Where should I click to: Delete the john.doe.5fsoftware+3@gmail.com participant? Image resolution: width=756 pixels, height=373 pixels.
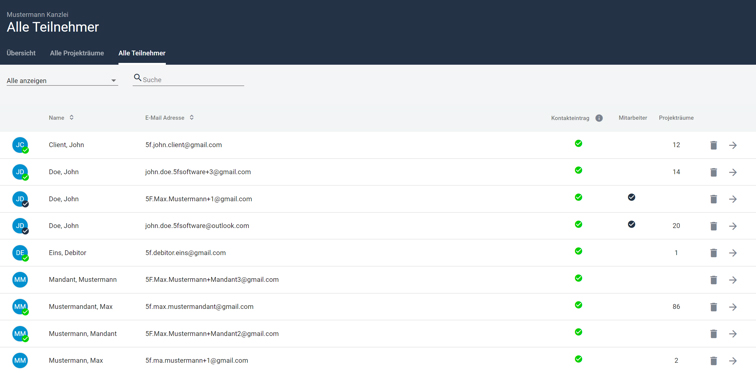[x=714, y=172]
